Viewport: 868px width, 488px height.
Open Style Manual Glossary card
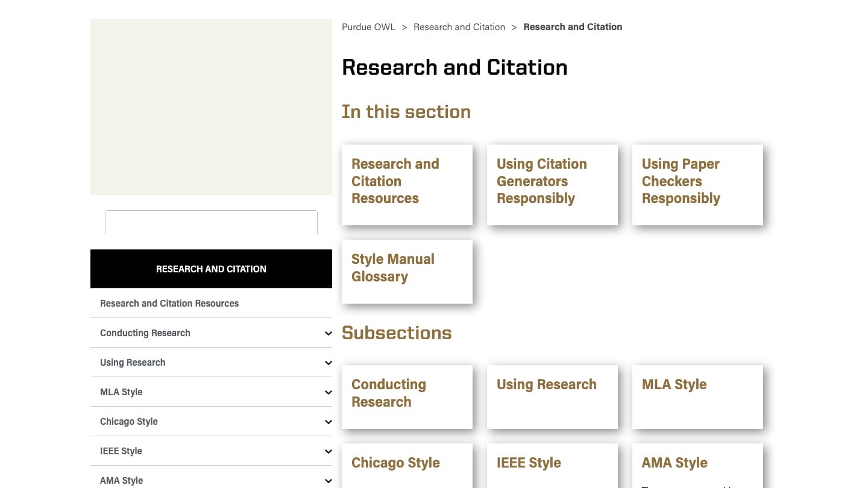point(407,272)
